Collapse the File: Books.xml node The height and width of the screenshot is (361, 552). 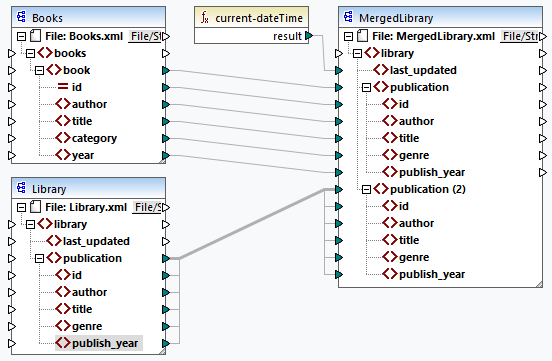click(21, 36)
